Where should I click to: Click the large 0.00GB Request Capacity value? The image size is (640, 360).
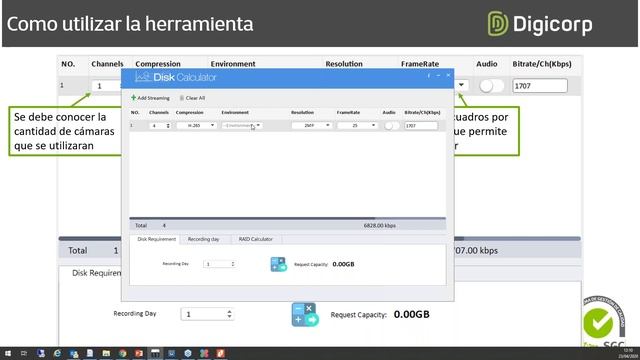(411, 314)
